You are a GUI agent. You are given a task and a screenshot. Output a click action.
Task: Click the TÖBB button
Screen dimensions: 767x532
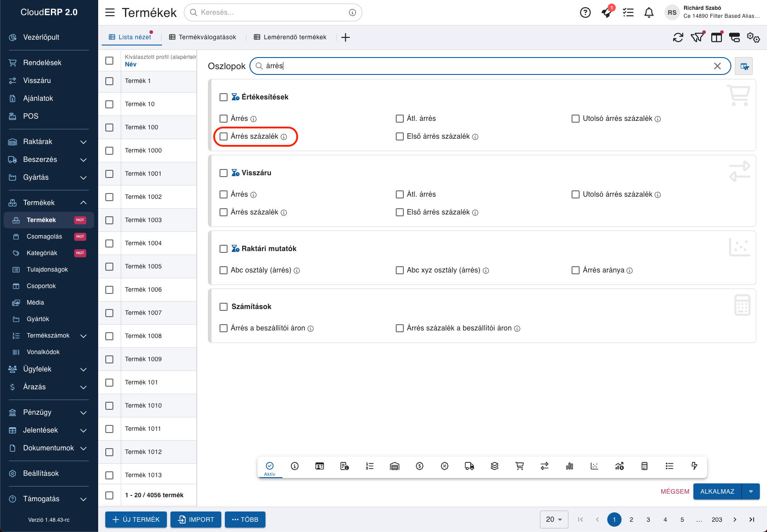[245, 520]
